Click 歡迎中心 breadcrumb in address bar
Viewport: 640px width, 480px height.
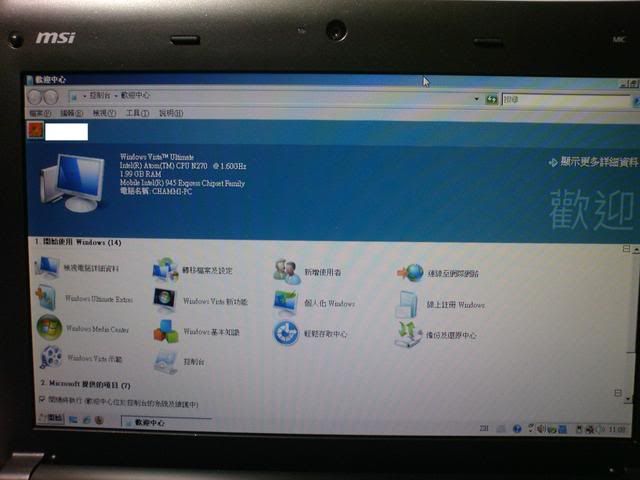click(x=135, y=96)
